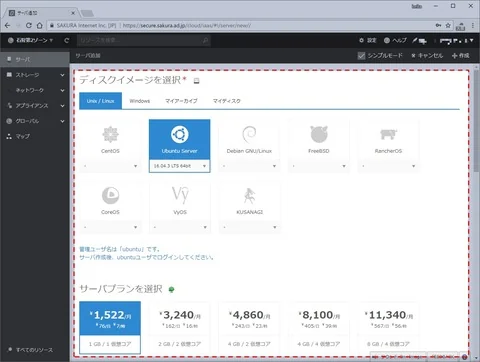
Task: Click the site security lock icon
Action: [x=52, y=25]
